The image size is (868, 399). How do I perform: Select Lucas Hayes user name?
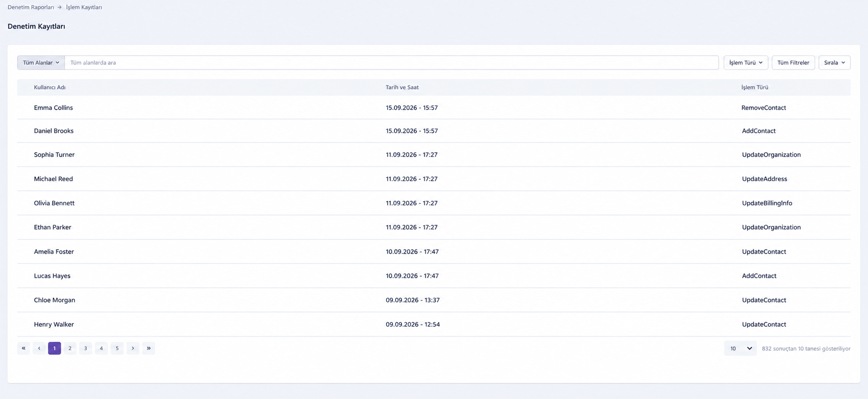coord(52,276)
